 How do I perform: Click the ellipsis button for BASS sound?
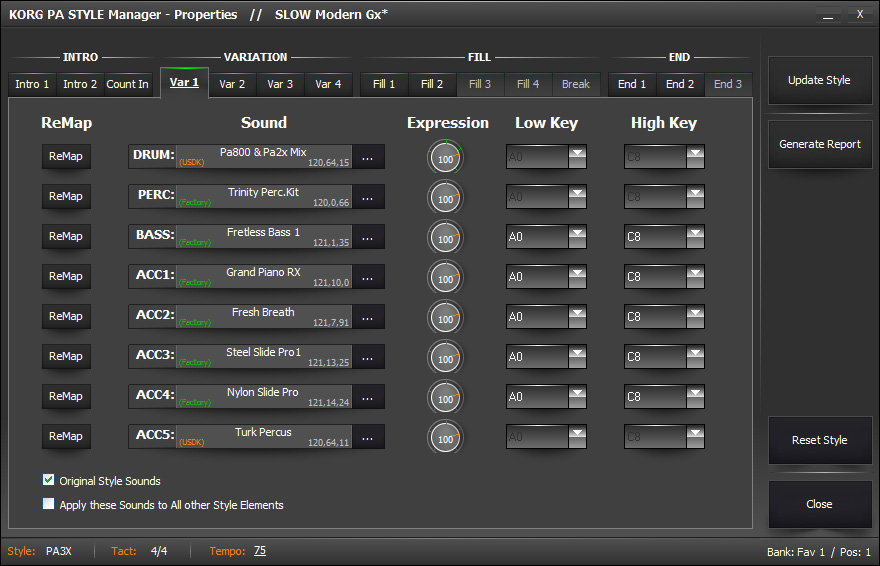point(367,237)
